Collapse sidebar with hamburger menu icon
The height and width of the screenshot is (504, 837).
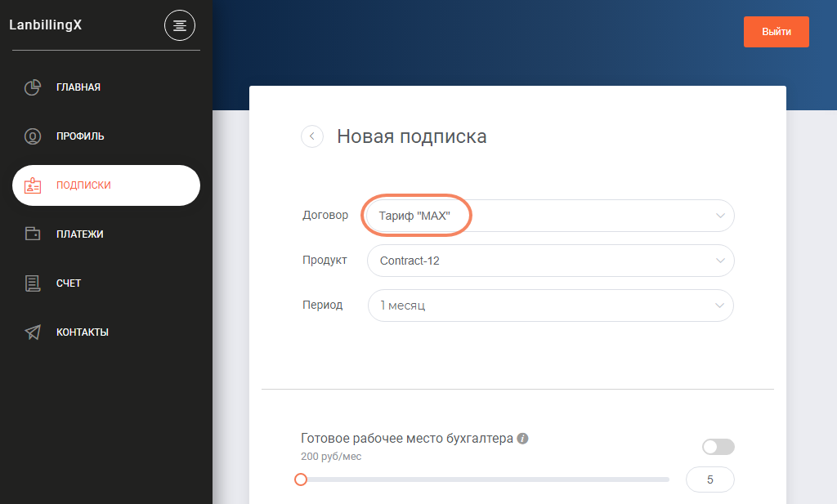(x=179, y=25)
